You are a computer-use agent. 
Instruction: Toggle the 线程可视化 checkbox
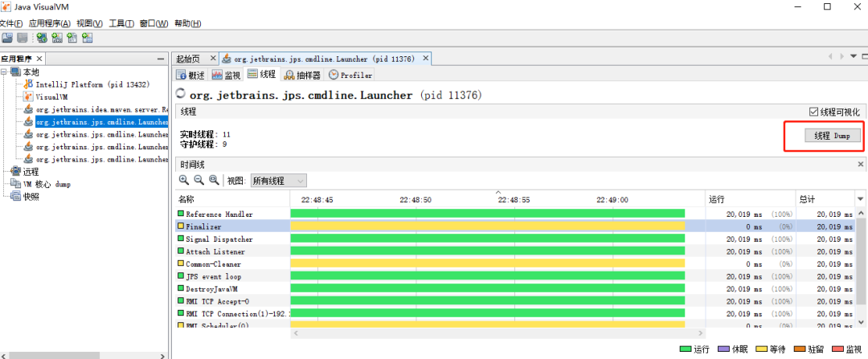[x=813, y=112]
